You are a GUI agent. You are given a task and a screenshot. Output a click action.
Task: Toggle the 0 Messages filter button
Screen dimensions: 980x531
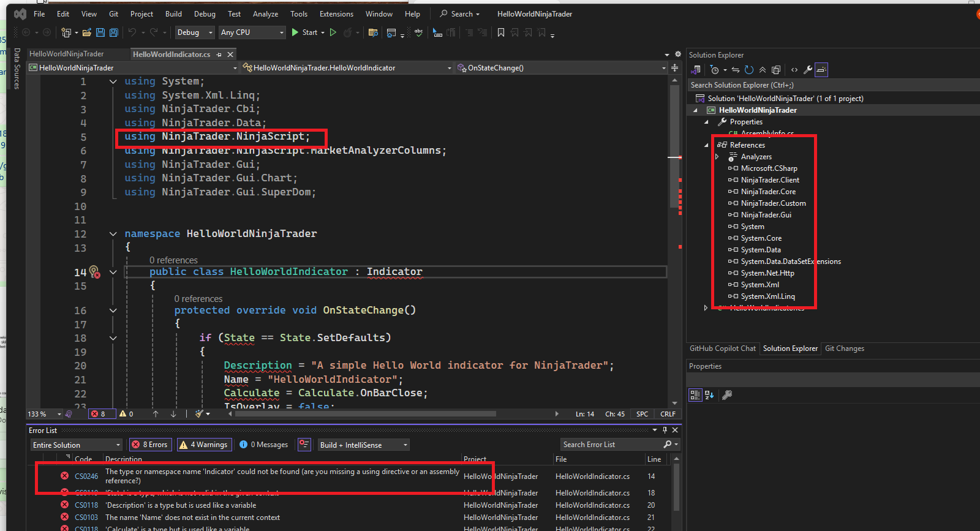click(264, 445)
